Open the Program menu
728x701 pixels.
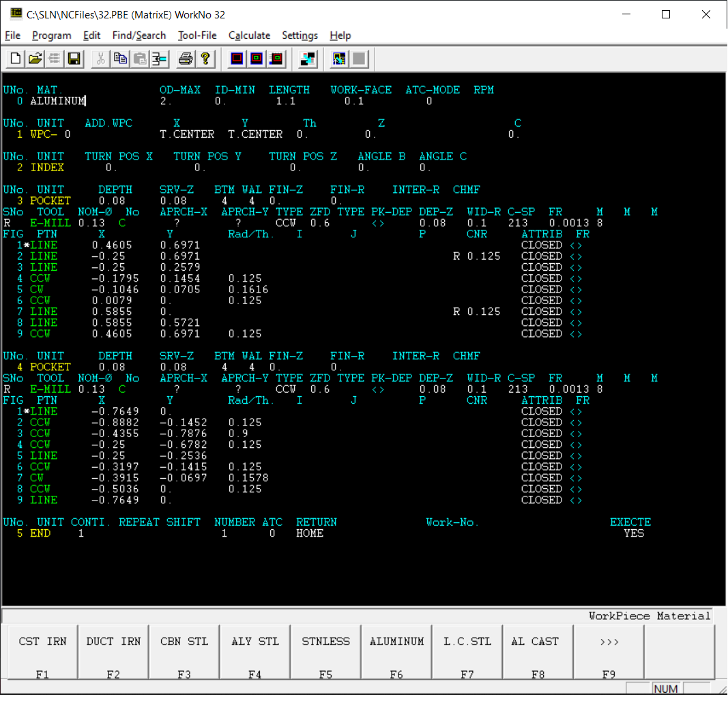point(52,35)
